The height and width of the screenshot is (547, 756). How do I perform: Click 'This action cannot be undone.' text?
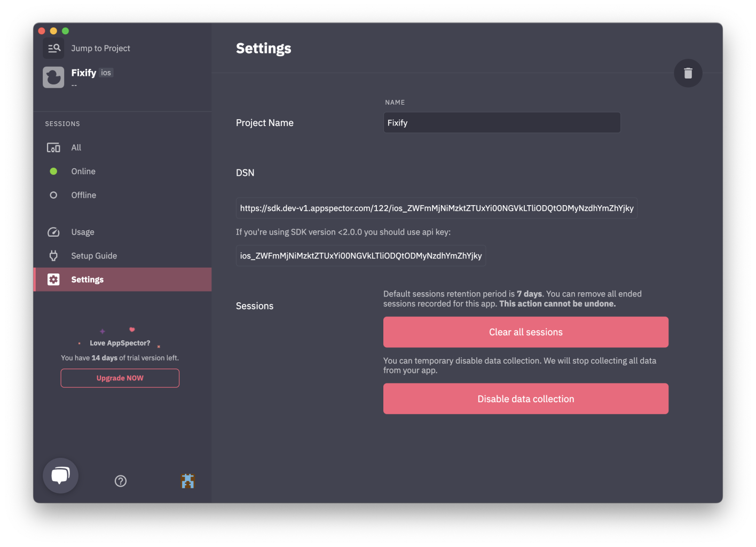pos(557,303)
